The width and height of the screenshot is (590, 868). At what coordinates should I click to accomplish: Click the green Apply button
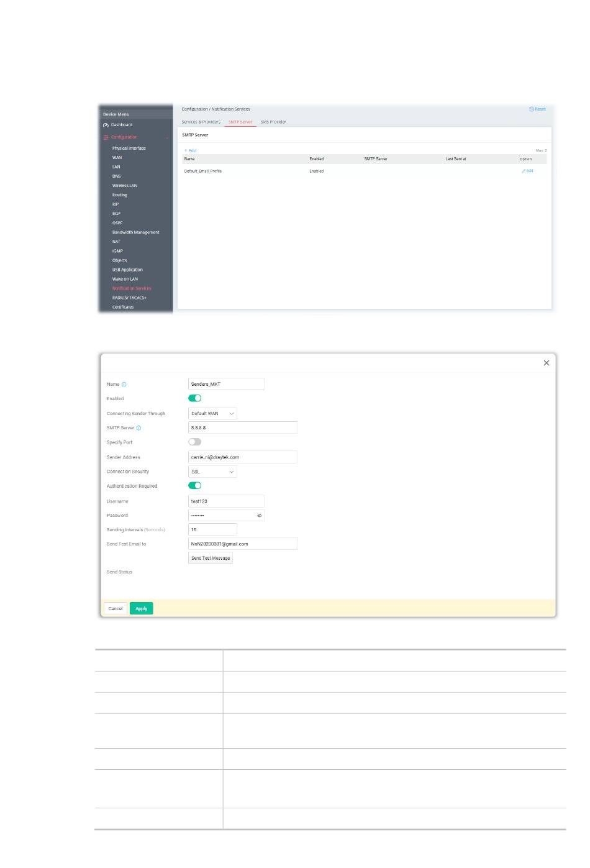coord(142,609)
